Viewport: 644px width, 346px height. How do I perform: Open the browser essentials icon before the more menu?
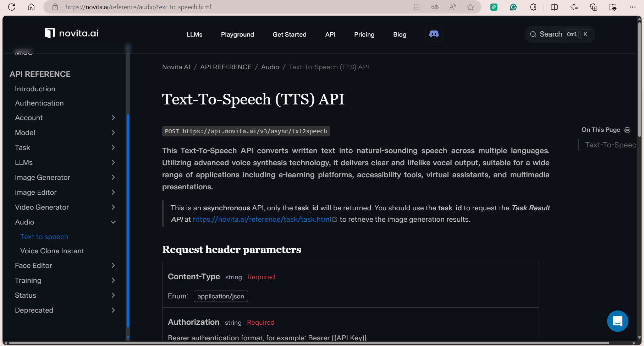click(x=613, y=7)
